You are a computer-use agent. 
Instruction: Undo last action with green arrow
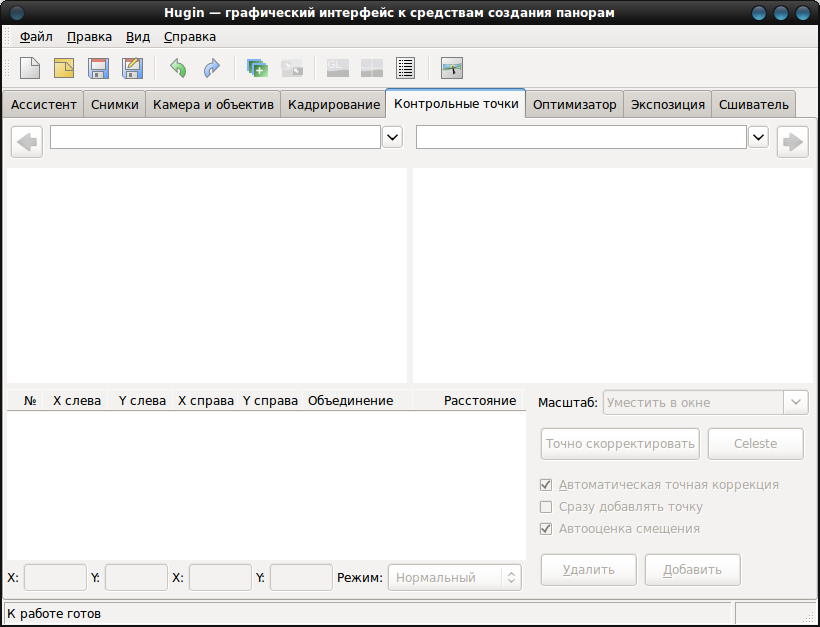tap(178, 68)
